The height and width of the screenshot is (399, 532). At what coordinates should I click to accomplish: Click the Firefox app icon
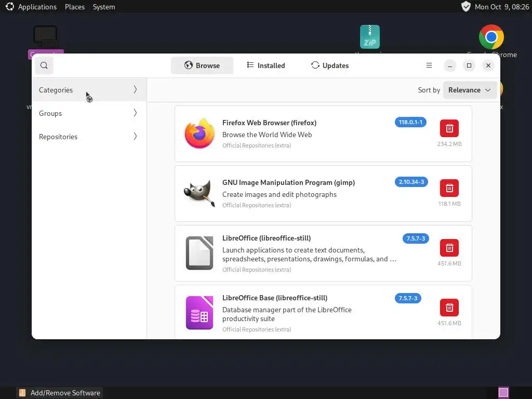(x=199, y=134)
